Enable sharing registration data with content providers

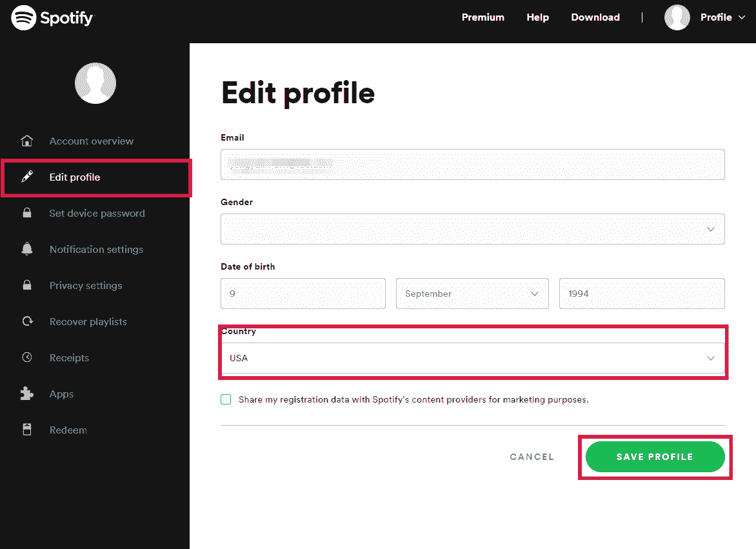coord(226,399)
